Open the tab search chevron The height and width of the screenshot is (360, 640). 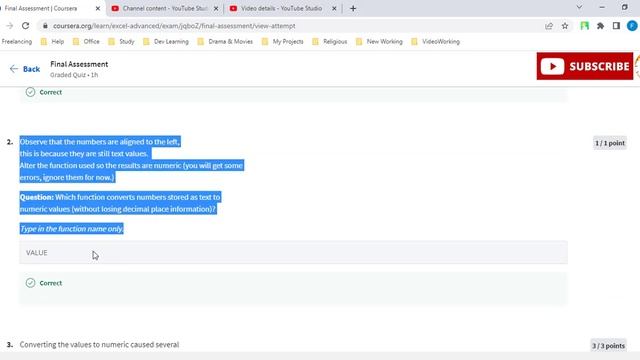(579, 7)
